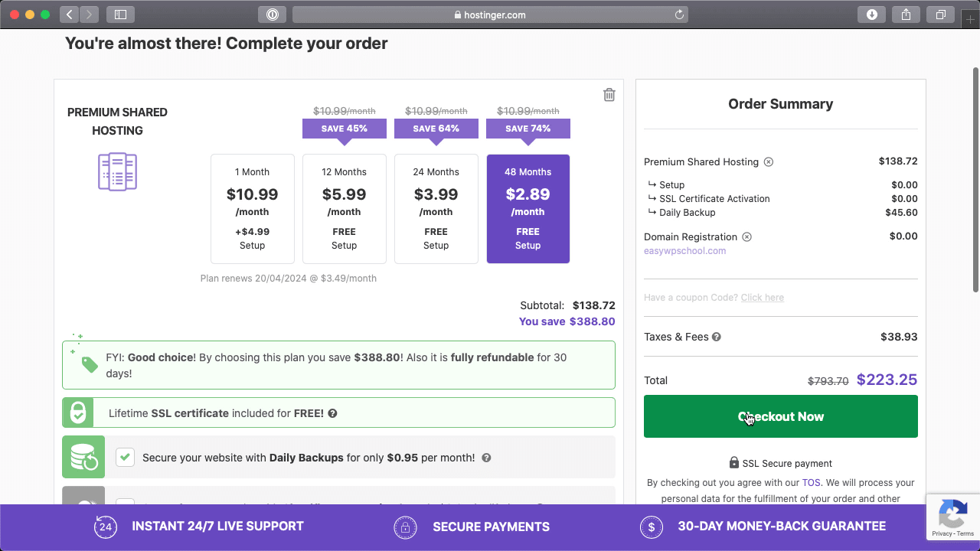
Task: Go back with Safari's back arrow
Action: [x=69, y=14]
